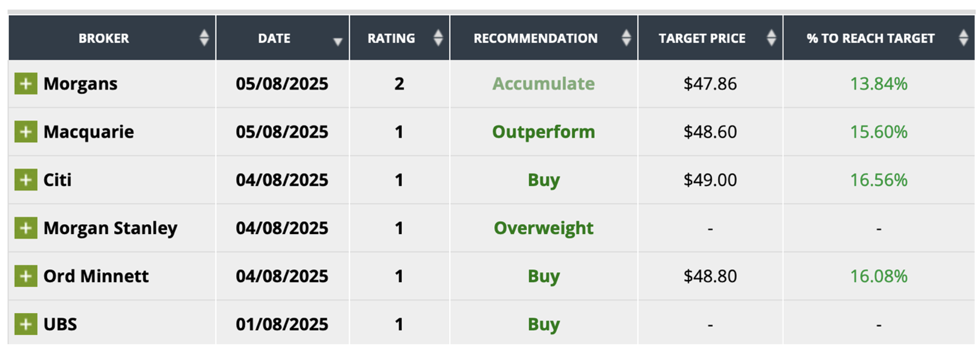This screenshot has width=980, height=353.
Task: Click the Broker column header
Action: pos(104,38)
